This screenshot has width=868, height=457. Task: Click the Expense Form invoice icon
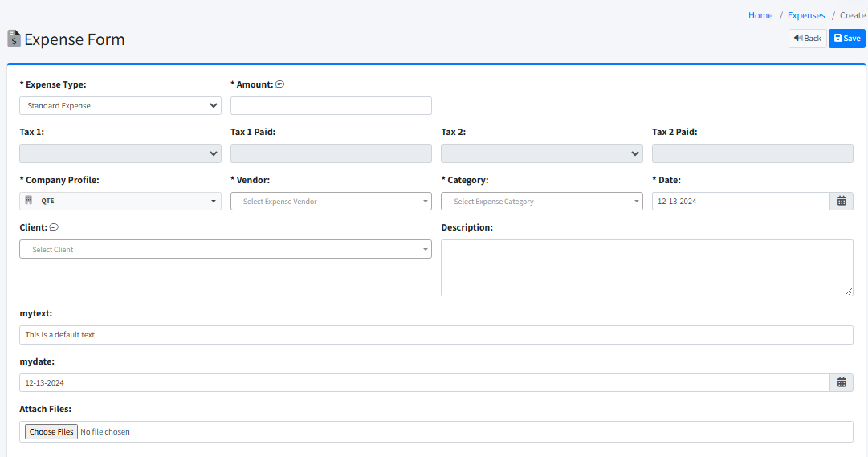tap(14, 39)
